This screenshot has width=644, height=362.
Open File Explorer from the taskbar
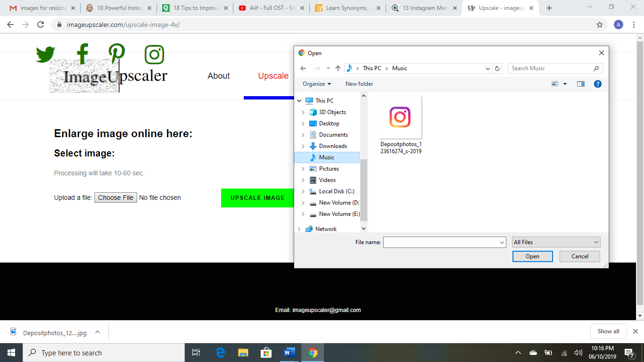243,353
